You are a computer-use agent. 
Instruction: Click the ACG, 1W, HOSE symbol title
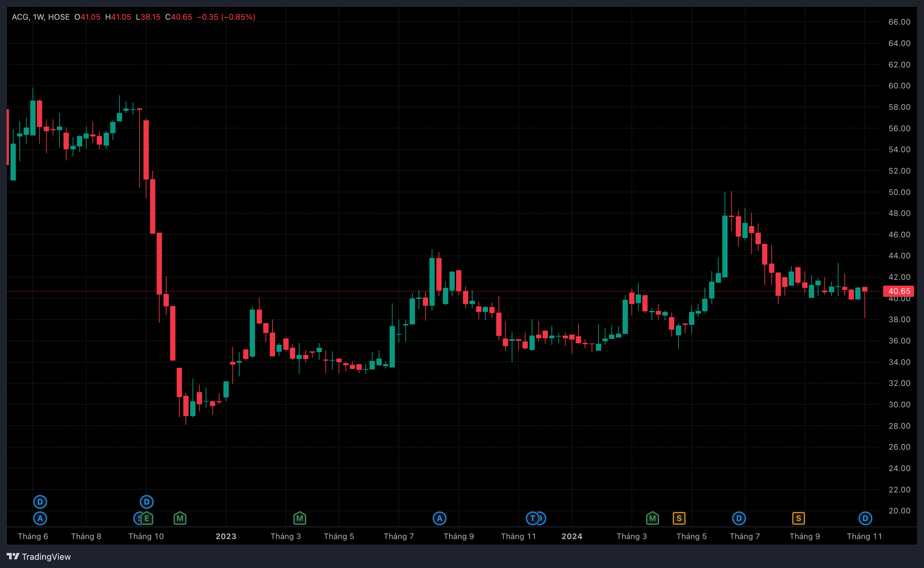click(40, 17)
